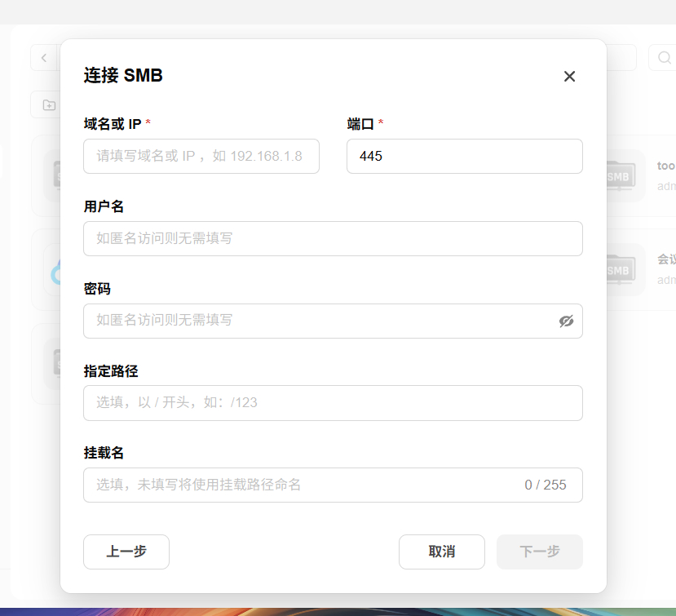Click the 密码 input field
The image size is (676, 616).
point(334,321)
